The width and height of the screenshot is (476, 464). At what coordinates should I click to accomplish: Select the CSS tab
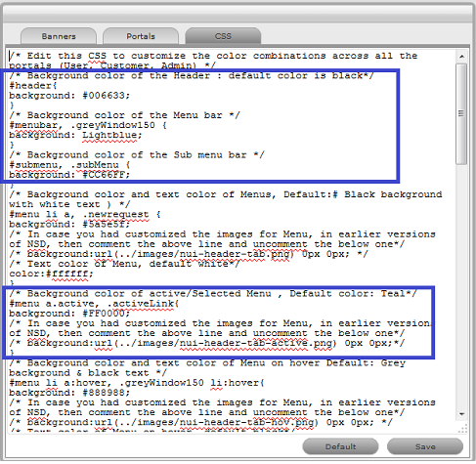point(223,36)
